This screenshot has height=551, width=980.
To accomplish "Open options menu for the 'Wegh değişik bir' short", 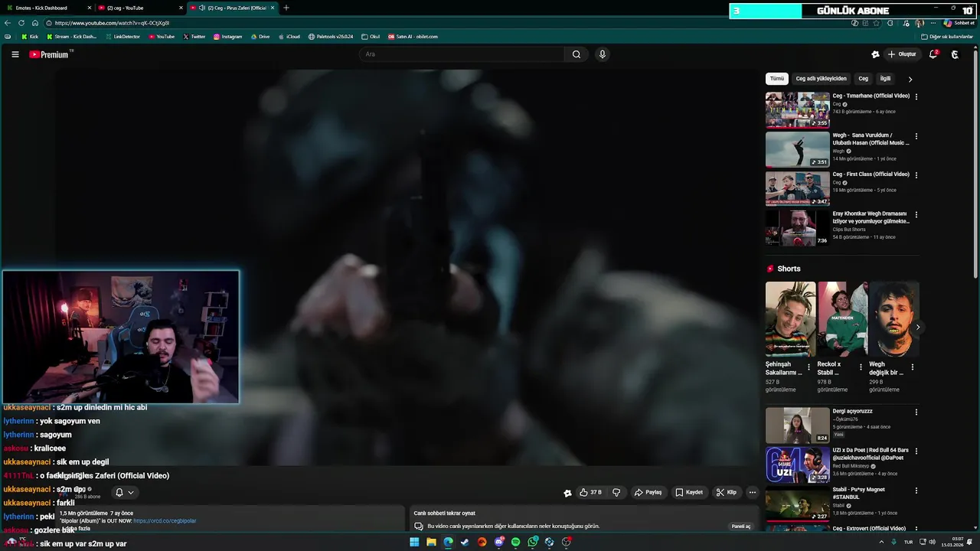I will [912, 367].
